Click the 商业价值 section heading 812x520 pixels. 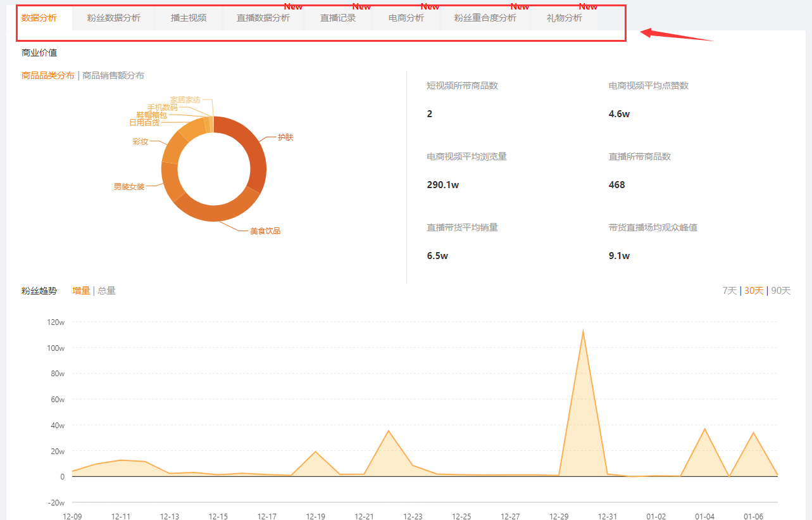(x=39, y=53)
